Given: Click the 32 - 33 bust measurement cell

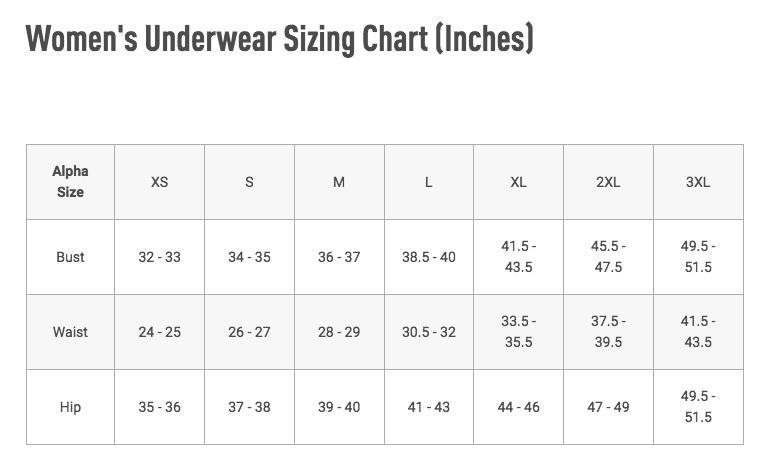Looking at the screenshot, I should point(159,257).
